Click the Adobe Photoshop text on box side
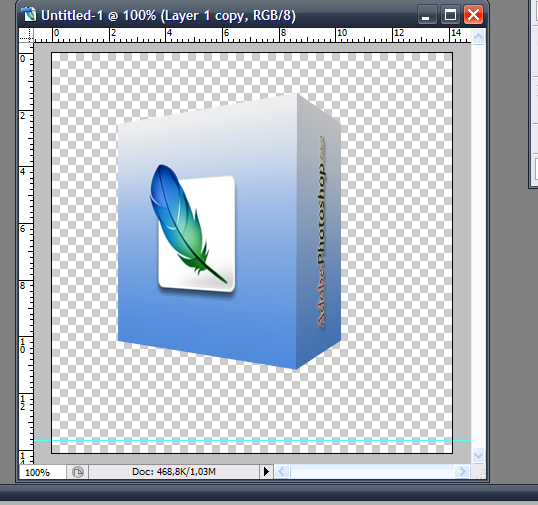 [321, 232]
